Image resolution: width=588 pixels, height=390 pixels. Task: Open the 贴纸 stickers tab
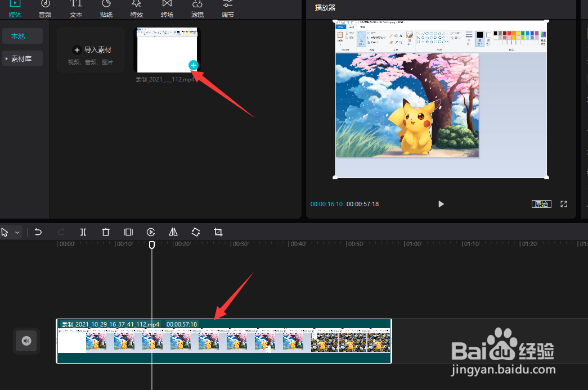[106, 10]
